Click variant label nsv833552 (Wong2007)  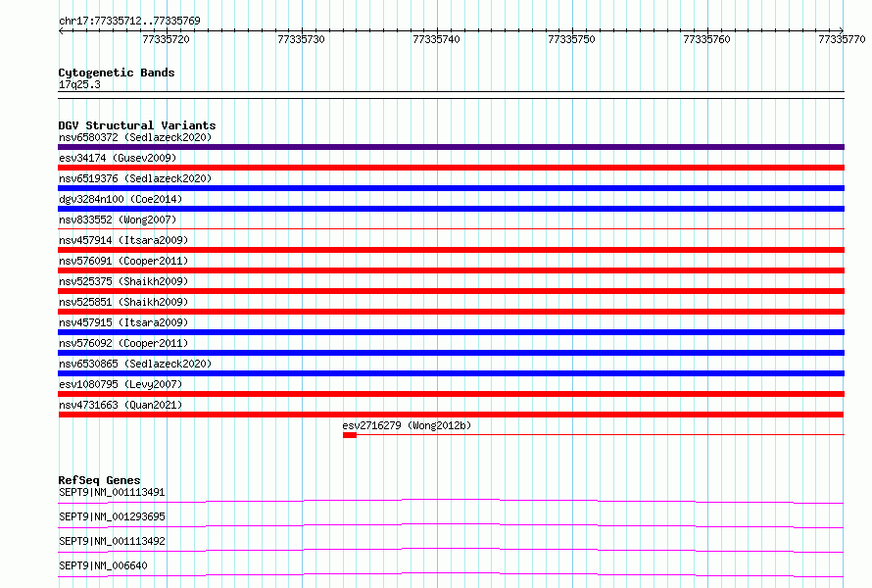tap(118, 220)
